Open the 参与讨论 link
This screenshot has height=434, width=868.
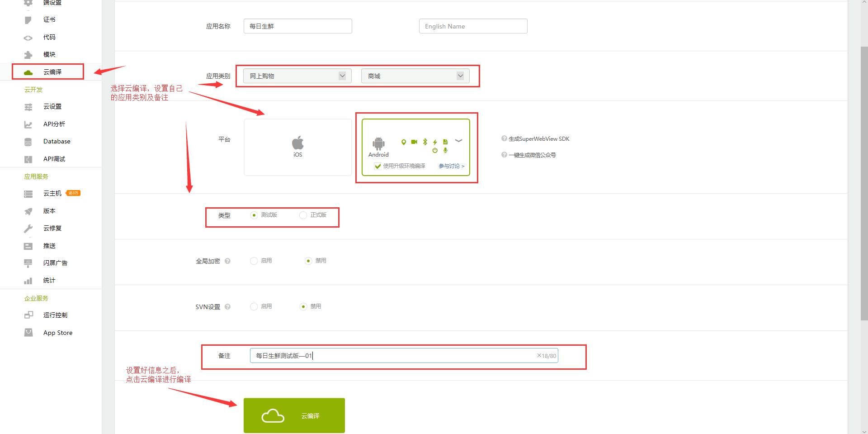pyautogui.click(x=450, y=166)
